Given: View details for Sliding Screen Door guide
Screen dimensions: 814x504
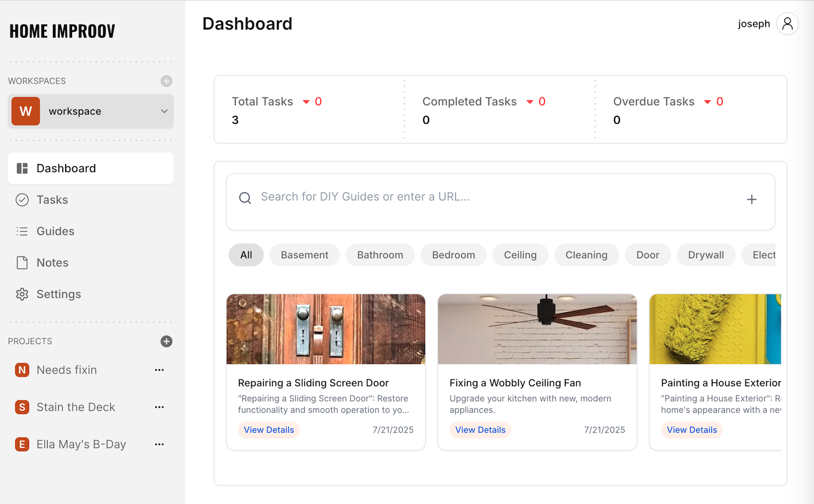Looking at the screenshot, I should coord(269,430).
